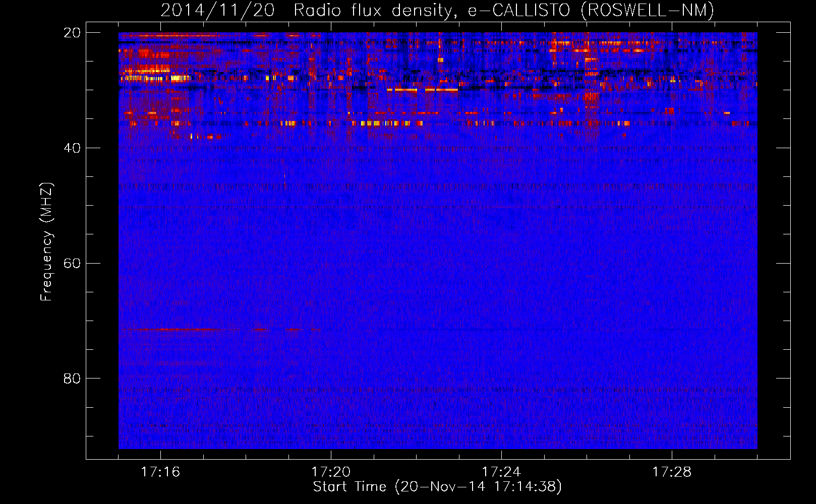Click the 'Frequency (MHZ)' axis label
The image size is (816, 504).
click(46, 242)
